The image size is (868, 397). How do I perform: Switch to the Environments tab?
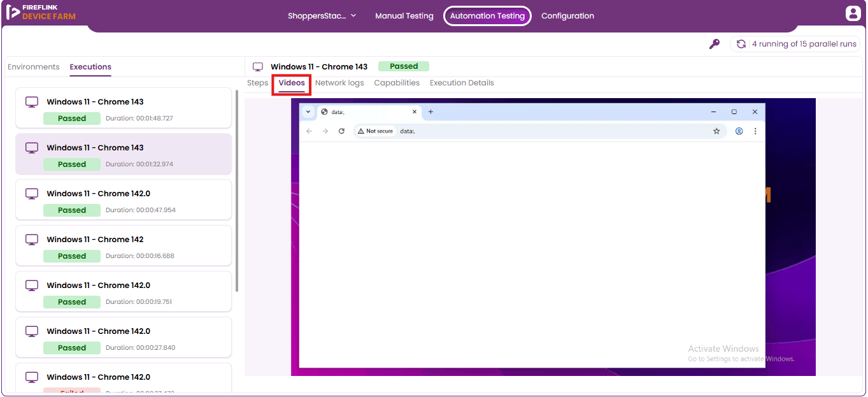pos(34,67)
